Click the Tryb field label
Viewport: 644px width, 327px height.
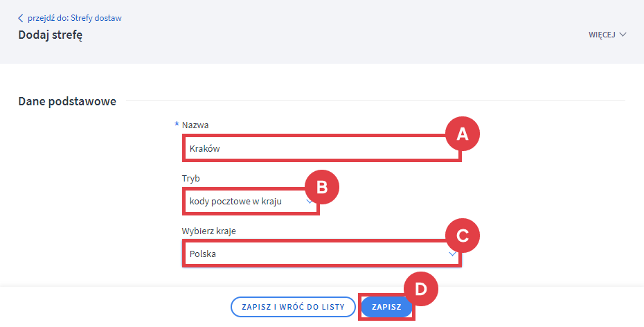pyautogui.click(x=190, y=178)
